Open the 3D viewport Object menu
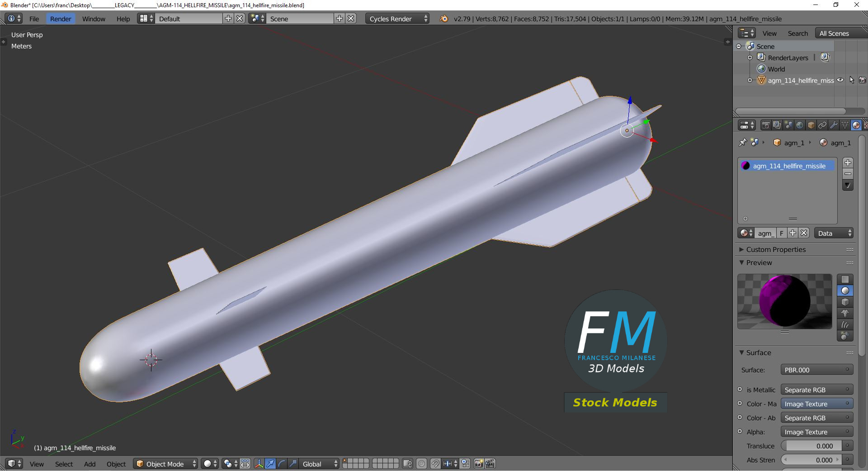The image size is (868, 471). [116, 464]
